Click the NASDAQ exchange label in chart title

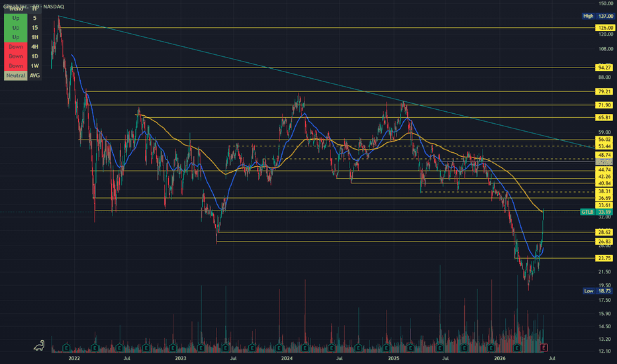(x=54, y=7)
